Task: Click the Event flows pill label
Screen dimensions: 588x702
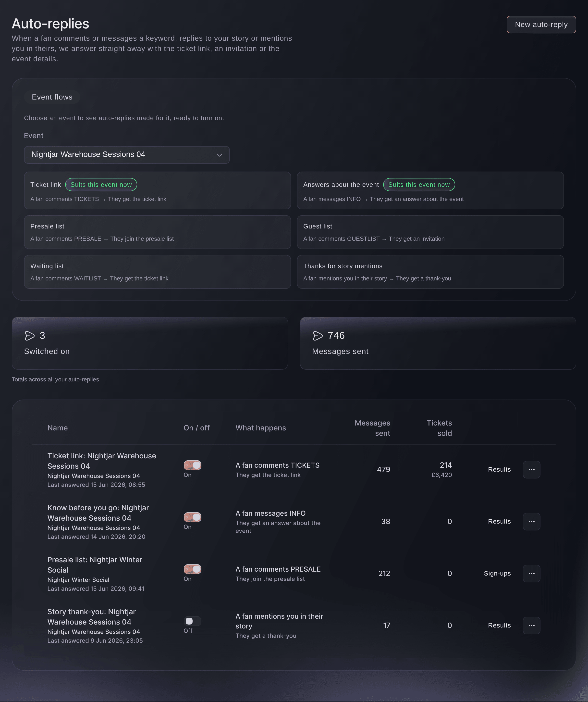Action: (x=52, y=97)
